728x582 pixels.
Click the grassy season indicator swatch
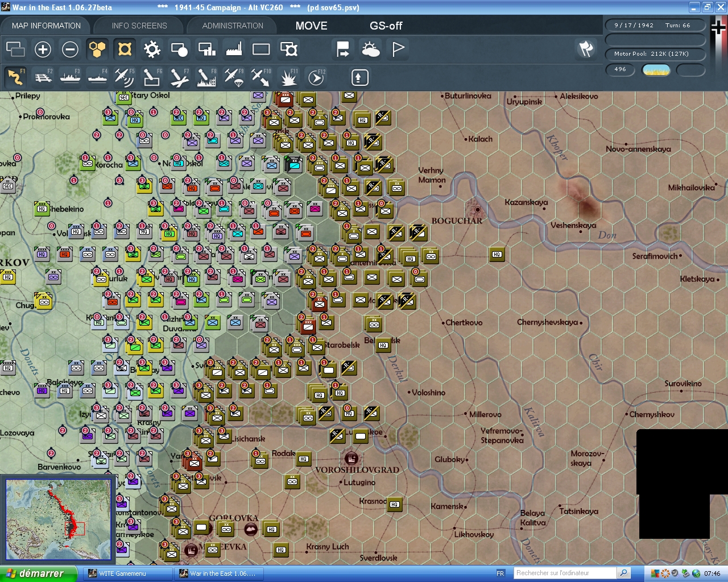point(656,69)
